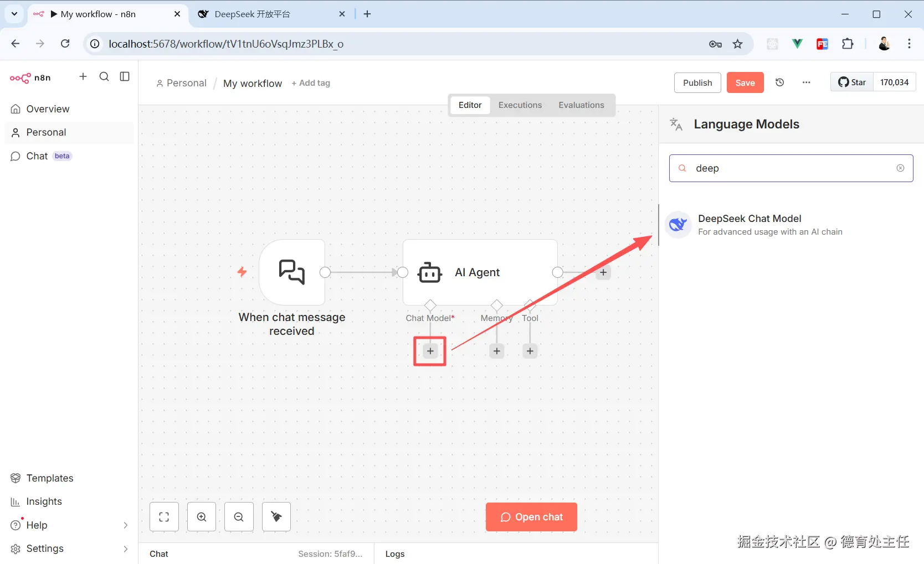Collapse the sidebar with panel icon
The height and width of the screenshot is (564, 924).
point(125,76)
